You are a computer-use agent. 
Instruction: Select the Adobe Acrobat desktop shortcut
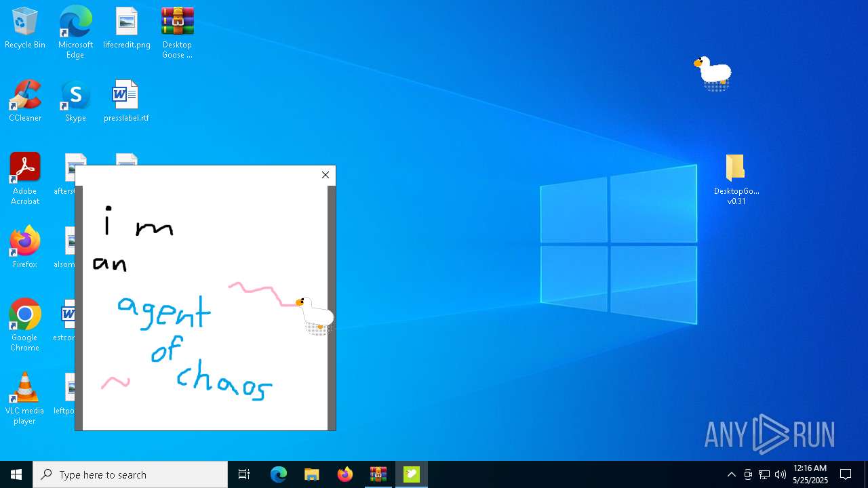pyautogui.click(x=25, y=179)
